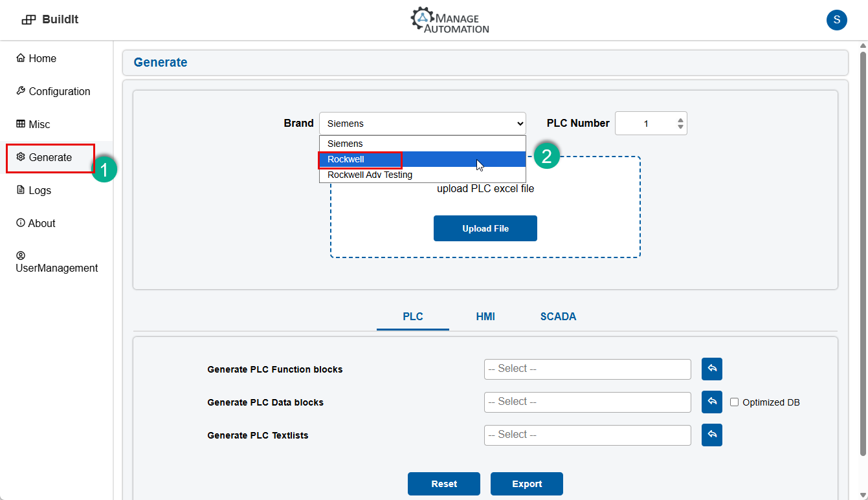Open the Misc sidebar page

pyautogui.click(x=33, y=124)
